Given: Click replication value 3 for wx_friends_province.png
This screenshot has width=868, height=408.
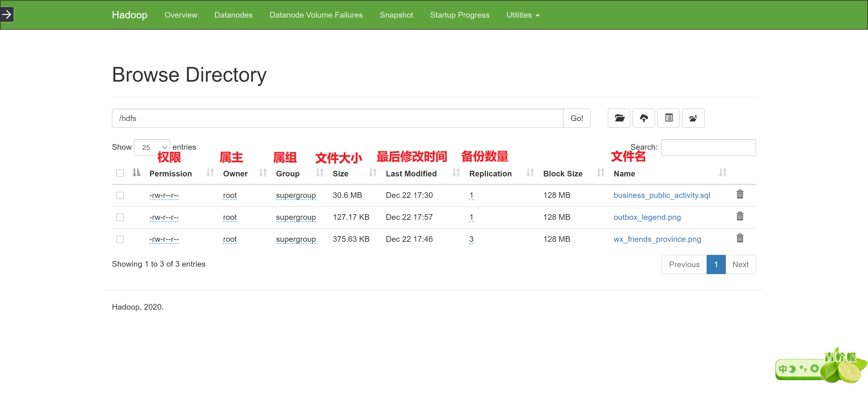Looking at the screenshot, I should (x=471, y=239).
